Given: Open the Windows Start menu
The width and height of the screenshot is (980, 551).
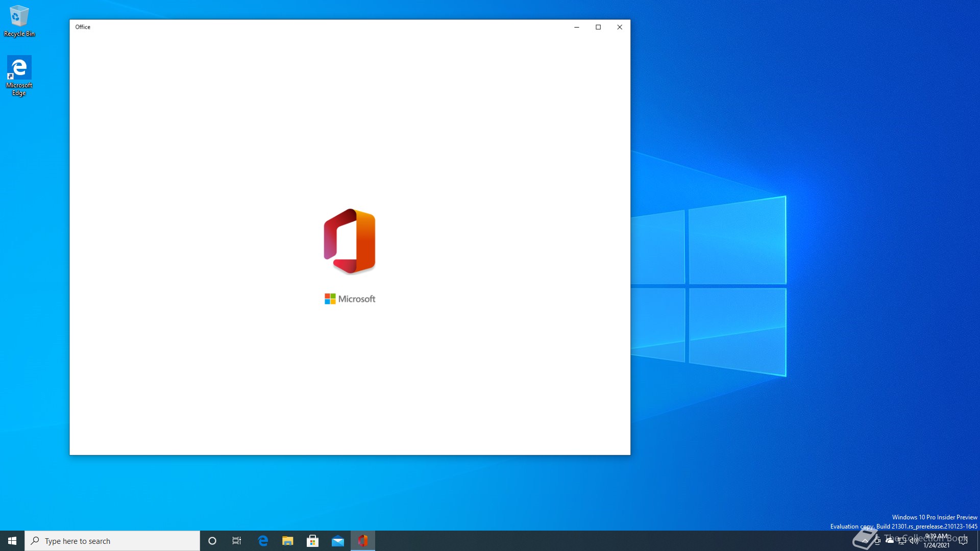Looking at the screenshot, I should 12,541.
